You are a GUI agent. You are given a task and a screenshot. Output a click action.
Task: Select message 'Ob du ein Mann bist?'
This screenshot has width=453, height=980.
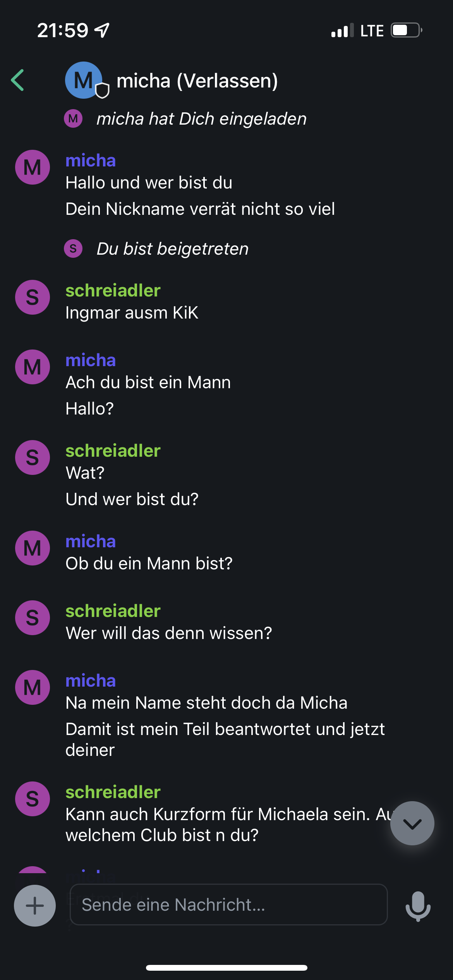(149, 564)
